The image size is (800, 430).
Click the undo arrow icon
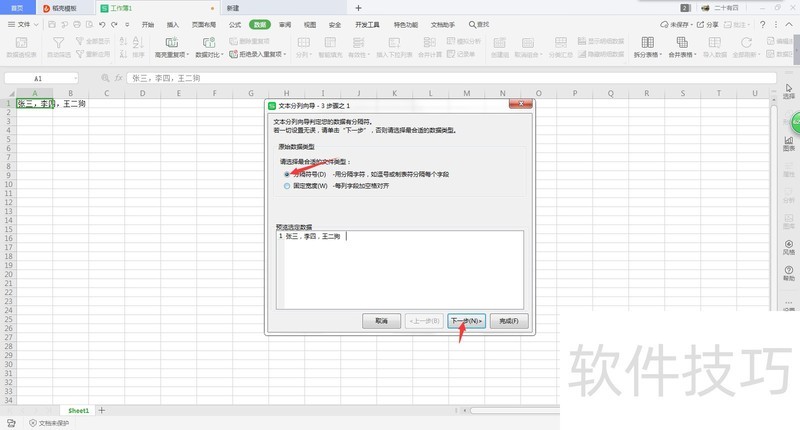pos(102,24)
